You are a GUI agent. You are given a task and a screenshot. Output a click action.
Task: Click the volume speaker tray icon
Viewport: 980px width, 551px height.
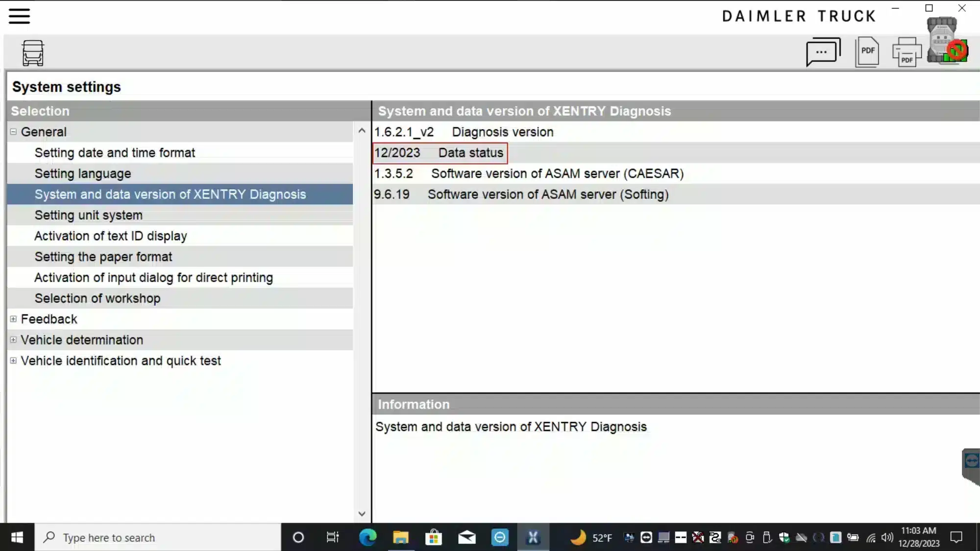[887, 537]
